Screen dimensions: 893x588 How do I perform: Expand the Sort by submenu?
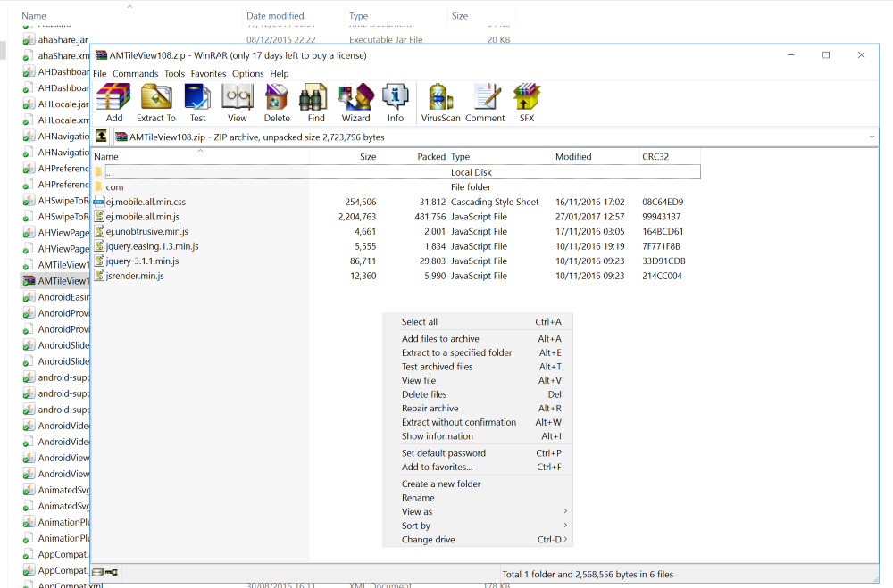565,525
